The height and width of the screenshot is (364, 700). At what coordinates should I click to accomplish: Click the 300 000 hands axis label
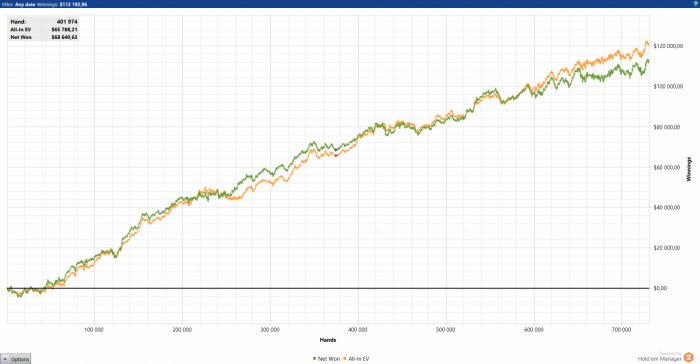[x=270, y=330]
